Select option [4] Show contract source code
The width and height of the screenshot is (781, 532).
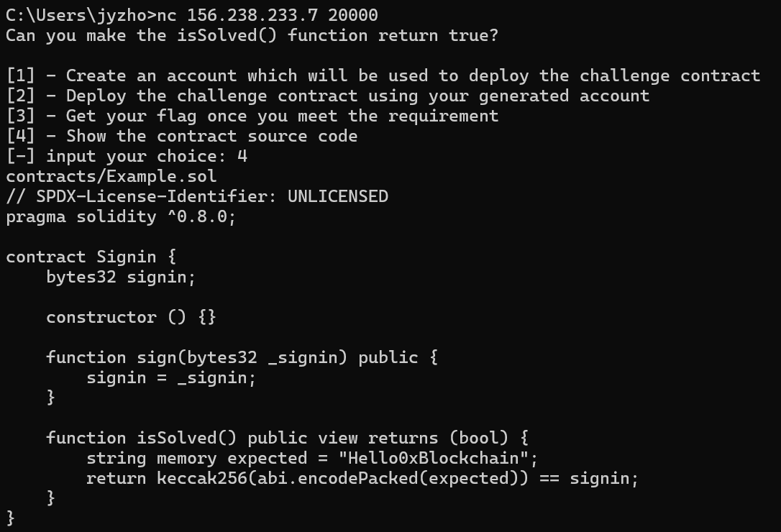[x=182, y=136]
